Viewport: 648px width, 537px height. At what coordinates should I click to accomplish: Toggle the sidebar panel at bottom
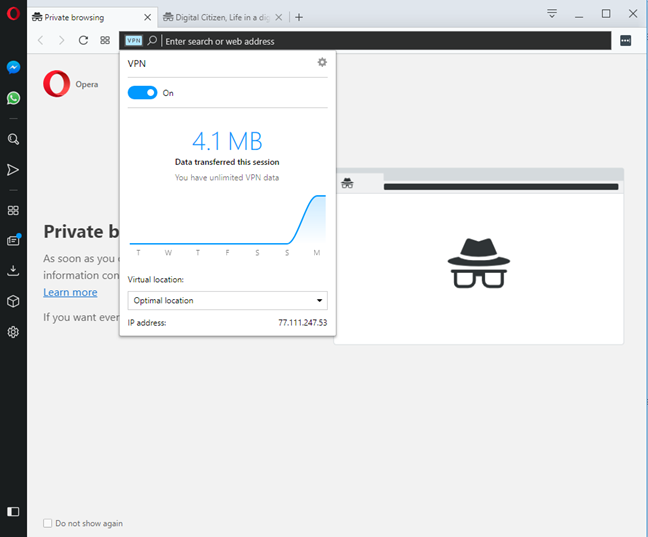[x=13, y=512]
